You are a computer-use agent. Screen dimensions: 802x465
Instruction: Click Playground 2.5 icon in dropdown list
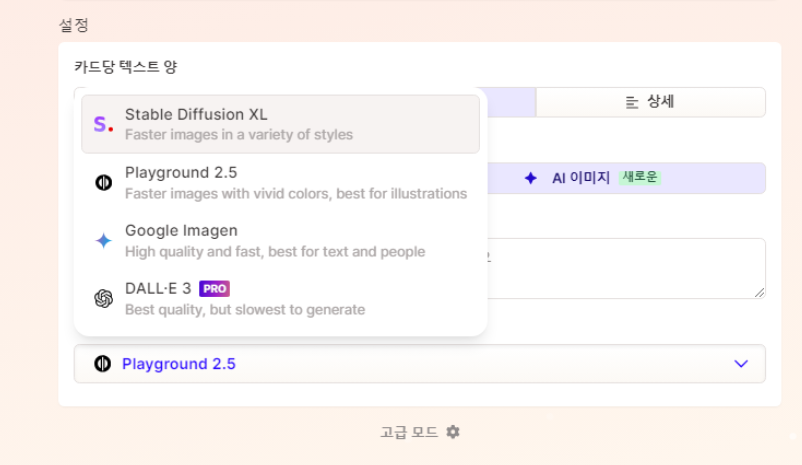pos(103,182)
